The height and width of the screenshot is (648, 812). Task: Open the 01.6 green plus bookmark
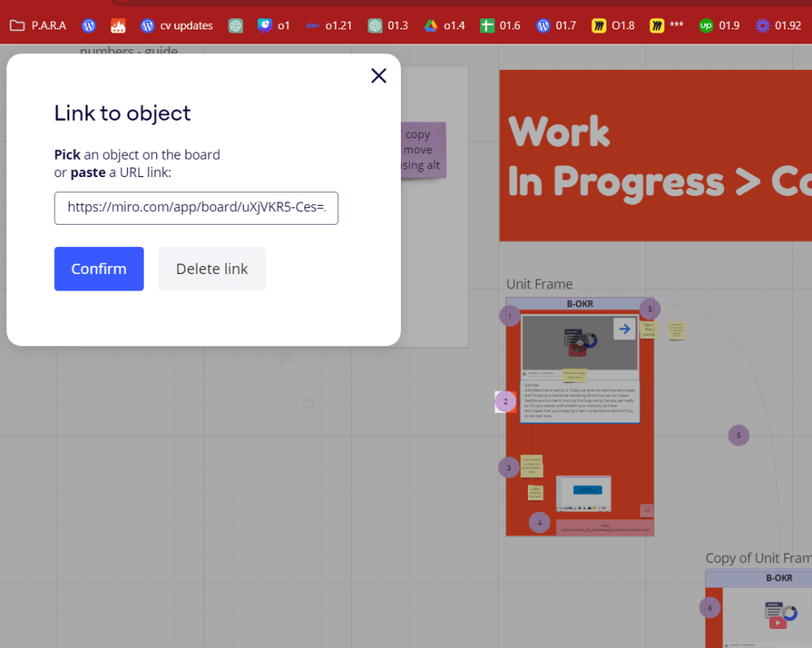(x=500, y=25)
